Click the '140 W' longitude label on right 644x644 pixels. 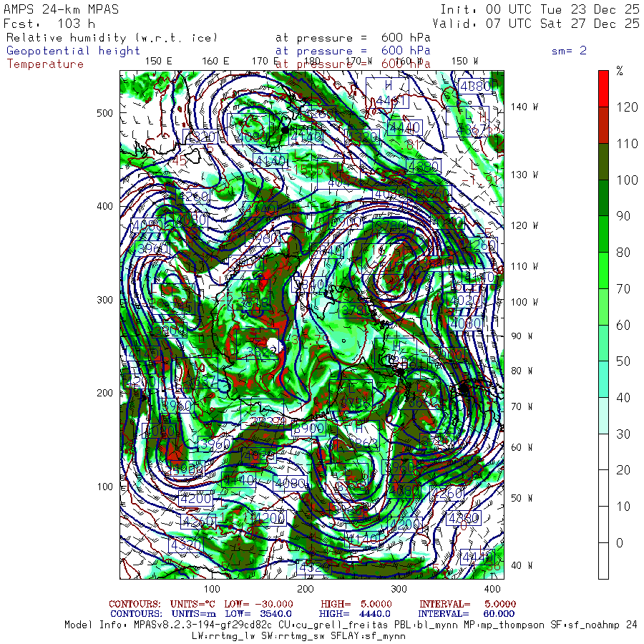point(525,107)
